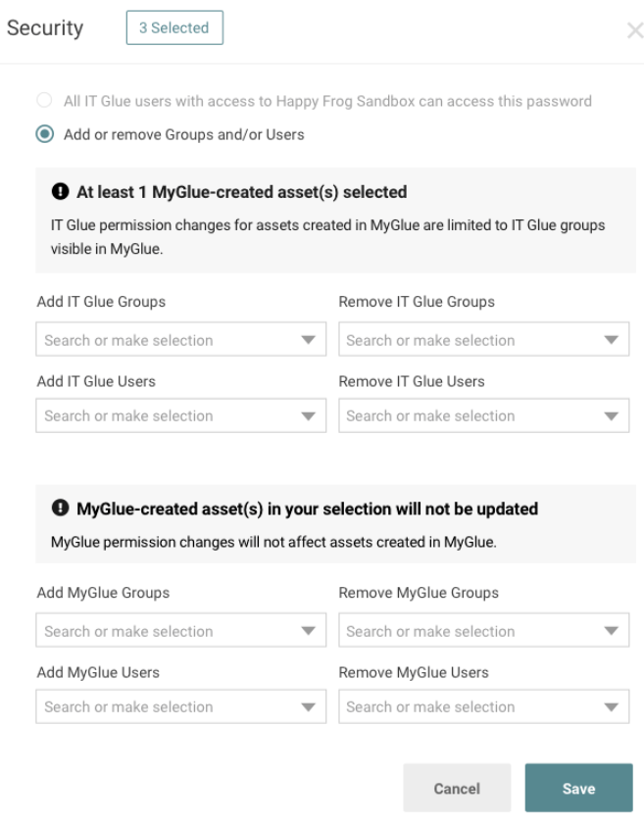This screenshot has width=644, height=824.
Task: Save the security permission changes
Action: point(578,788)
